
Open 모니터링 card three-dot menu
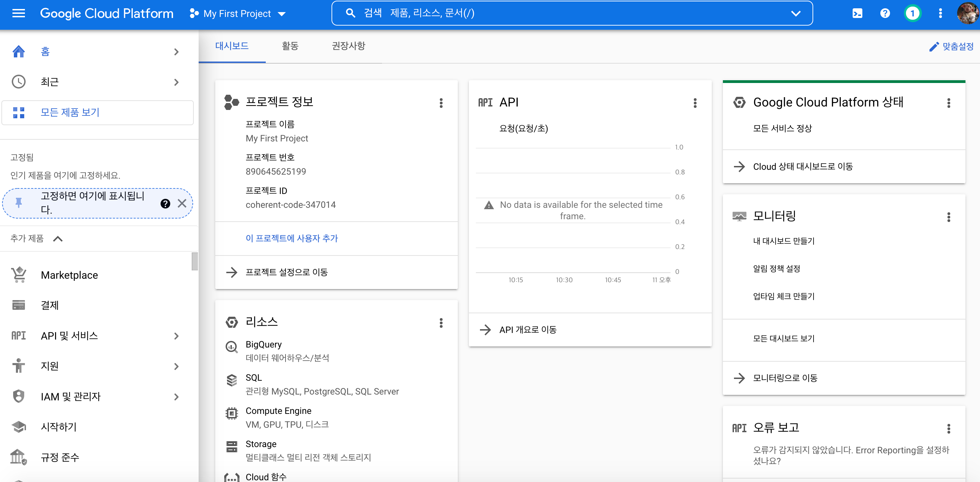click(949, 217)
